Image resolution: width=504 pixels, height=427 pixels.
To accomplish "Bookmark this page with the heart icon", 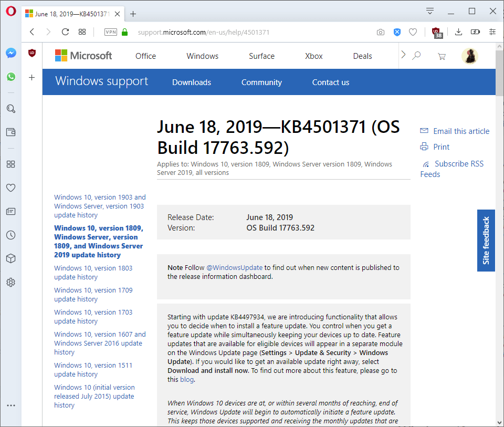I will 413,32.
